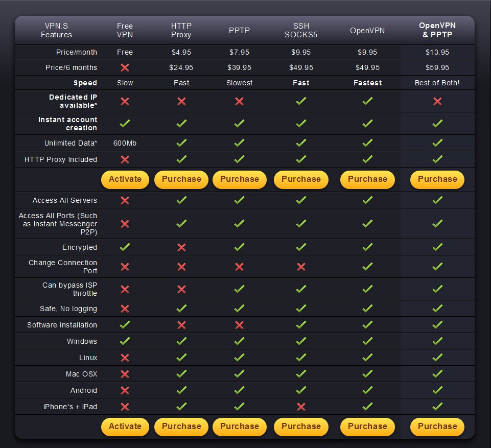Click red cross for SSH SOCKS5 iPhone's + iPad
Viewport: 491px width, 448px height.
pyautogui.click(x=301, y=407)
